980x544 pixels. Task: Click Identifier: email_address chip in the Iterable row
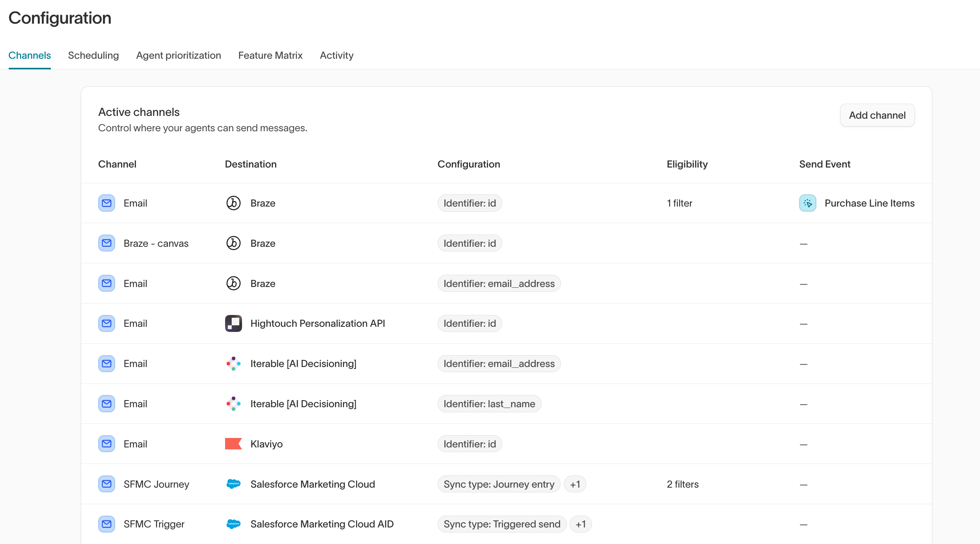point(499,363)
